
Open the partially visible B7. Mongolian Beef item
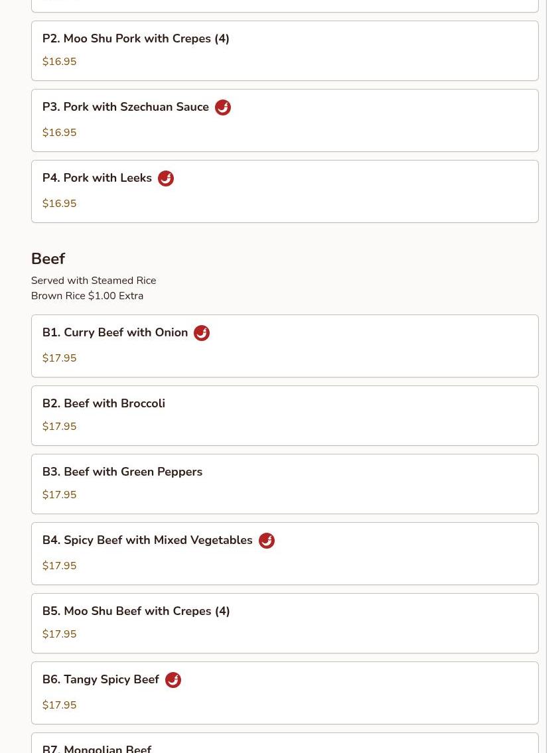click(285, 743)
